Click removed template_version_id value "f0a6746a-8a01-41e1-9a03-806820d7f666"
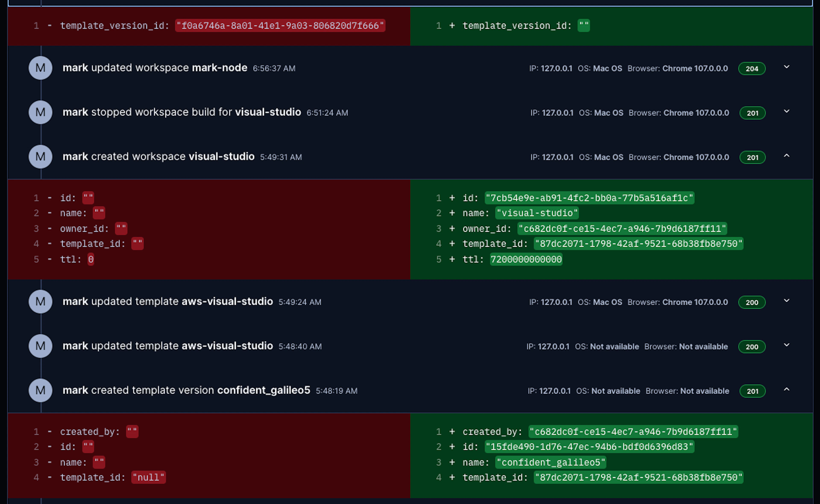 [280, 26]
